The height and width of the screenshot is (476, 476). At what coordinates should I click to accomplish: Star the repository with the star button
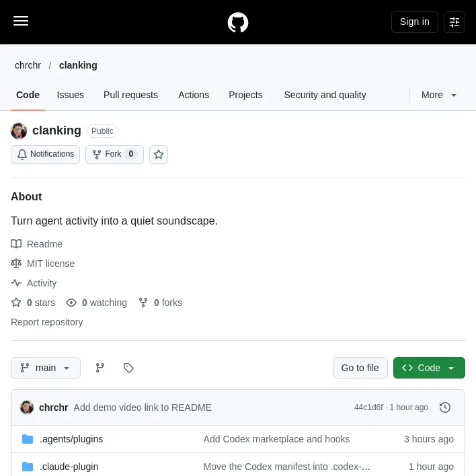tap(159, 155)
